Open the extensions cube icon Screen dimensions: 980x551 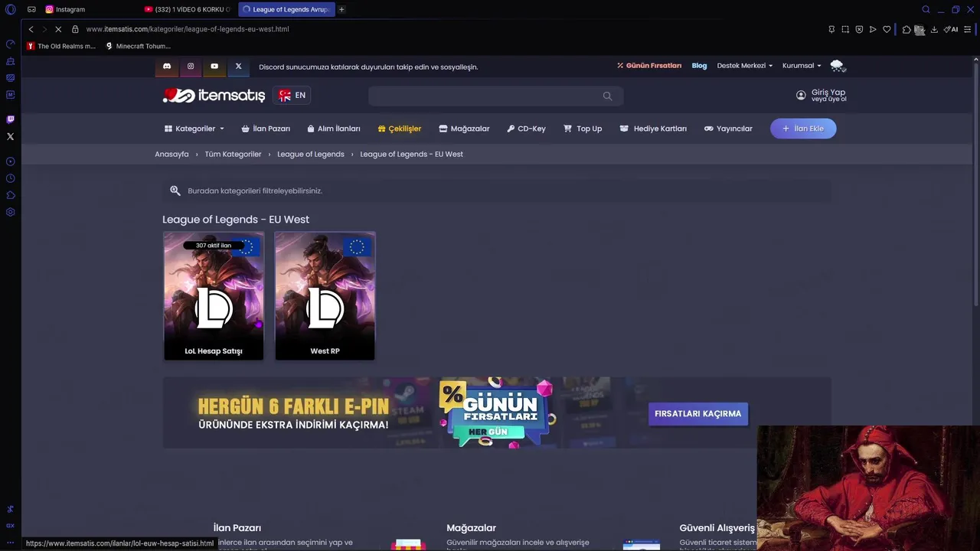[906, 29]
